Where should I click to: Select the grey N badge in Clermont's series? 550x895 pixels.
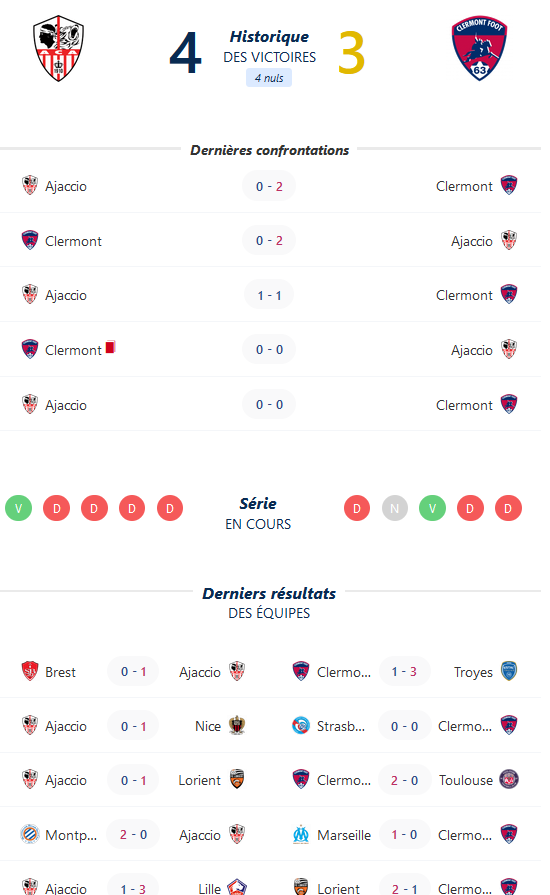tap(395, 508)
